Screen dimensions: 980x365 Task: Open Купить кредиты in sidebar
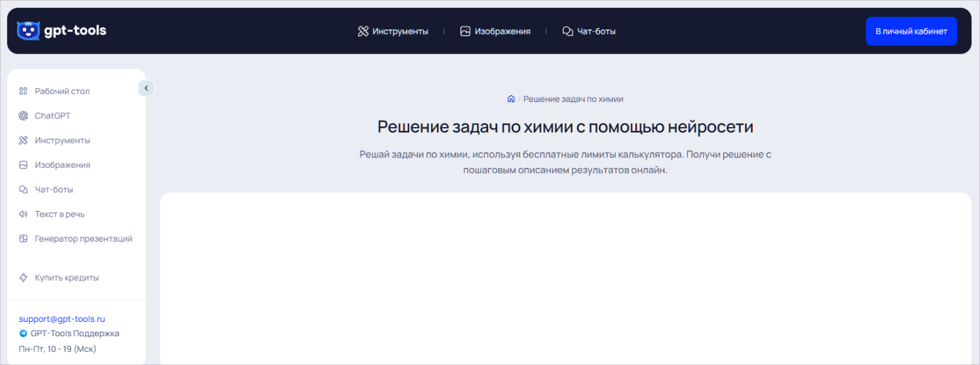point(67,278)
